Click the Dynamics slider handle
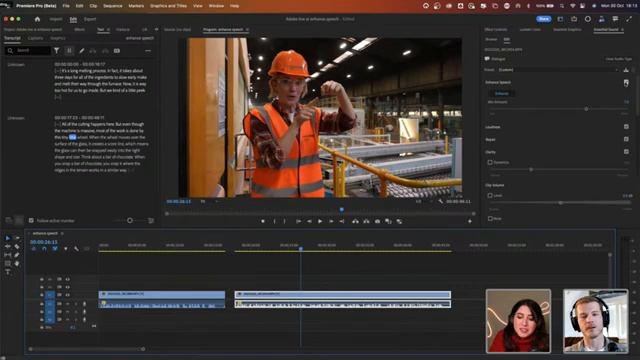Viewport: 640px width, 360px height. pyautogui.click(x=531, y=169)
